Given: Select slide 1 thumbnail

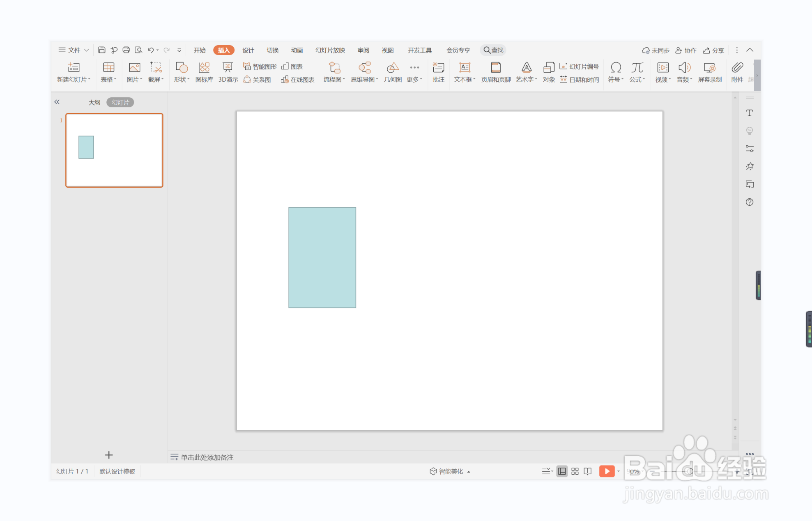Looking at the screenshot, I should tap(114, 150).
